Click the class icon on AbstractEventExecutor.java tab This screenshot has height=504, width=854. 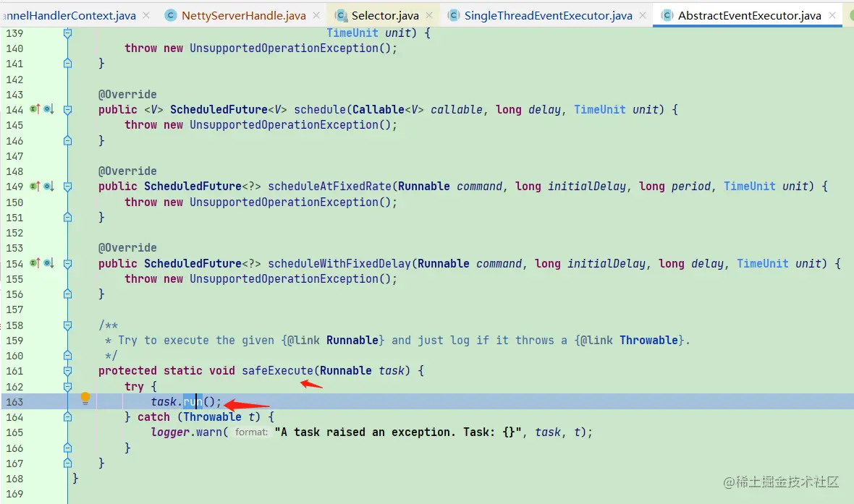[667, 16]
